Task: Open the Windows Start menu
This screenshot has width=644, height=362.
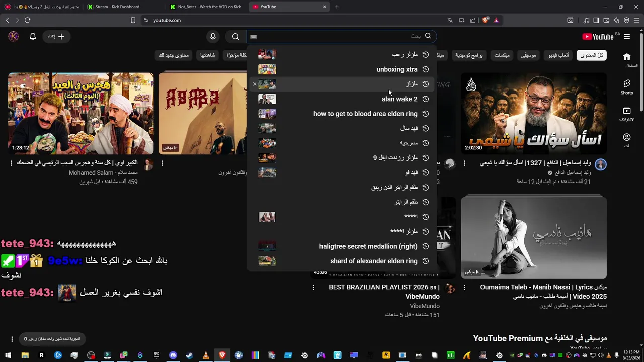Action: click(8, 355)
